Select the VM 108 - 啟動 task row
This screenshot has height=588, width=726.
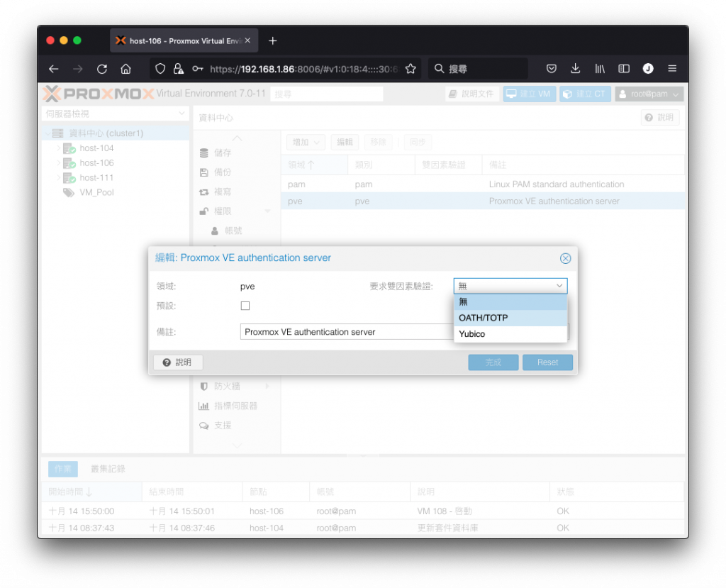pos(363,511)
